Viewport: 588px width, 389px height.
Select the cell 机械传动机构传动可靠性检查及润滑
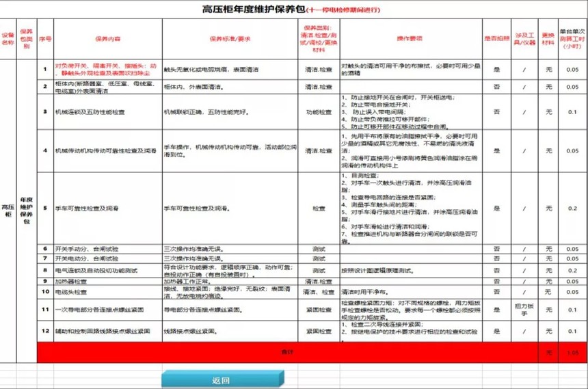(108, 151)
